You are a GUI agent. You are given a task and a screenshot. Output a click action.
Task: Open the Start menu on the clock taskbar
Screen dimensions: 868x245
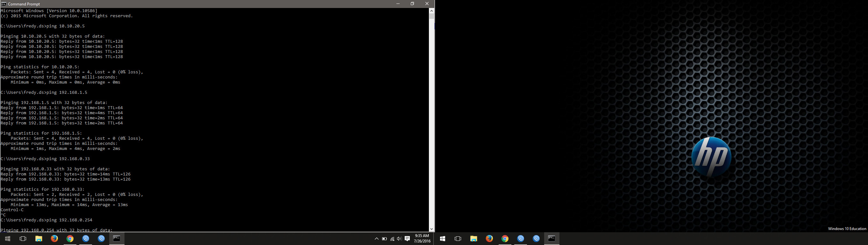[8, 239]
